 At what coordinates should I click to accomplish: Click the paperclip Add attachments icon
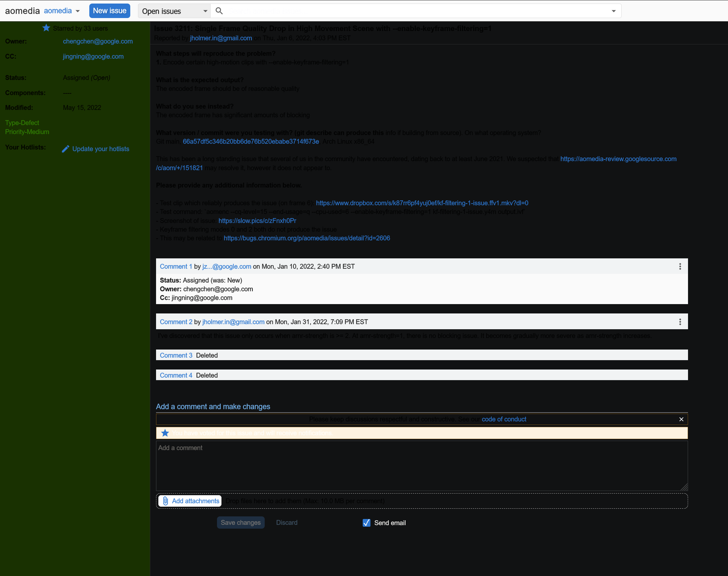(x=165, y=501)
